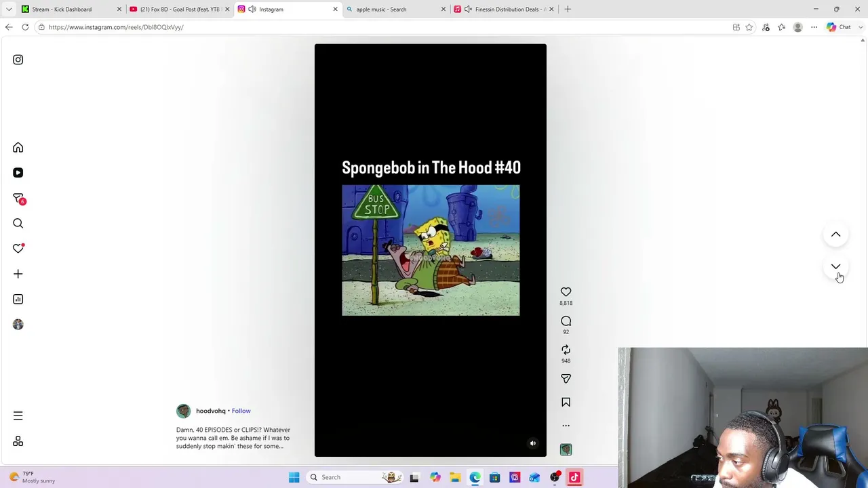Close the Fox BD - Goal Post tab
868x488 pixels.
[227, 9]
